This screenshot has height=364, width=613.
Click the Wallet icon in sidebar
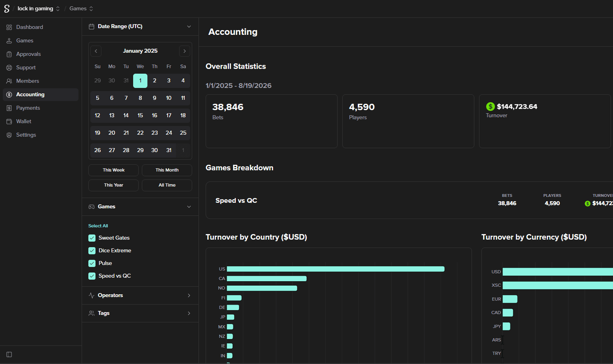(x=9, y=122)
